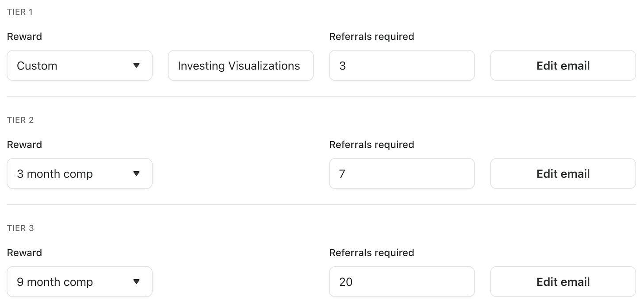This screenshot has height=304, width=644.
Task: Click Tier 3's Referrals required label
Action: point(372,252)
